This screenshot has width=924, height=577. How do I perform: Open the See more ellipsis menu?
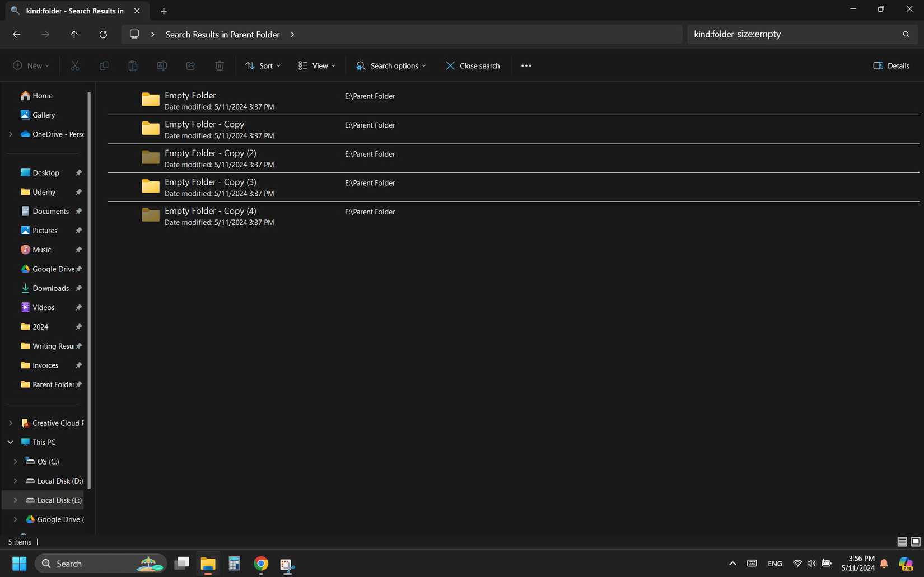click(x=526, y=65)
